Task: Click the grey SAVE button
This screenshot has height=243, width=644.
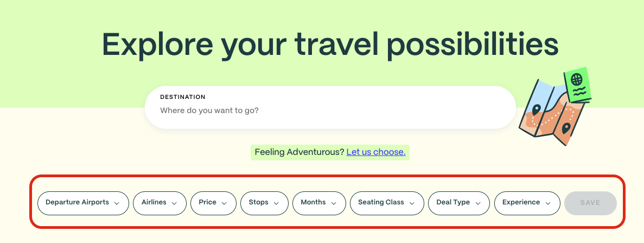Action: (591, 203)
